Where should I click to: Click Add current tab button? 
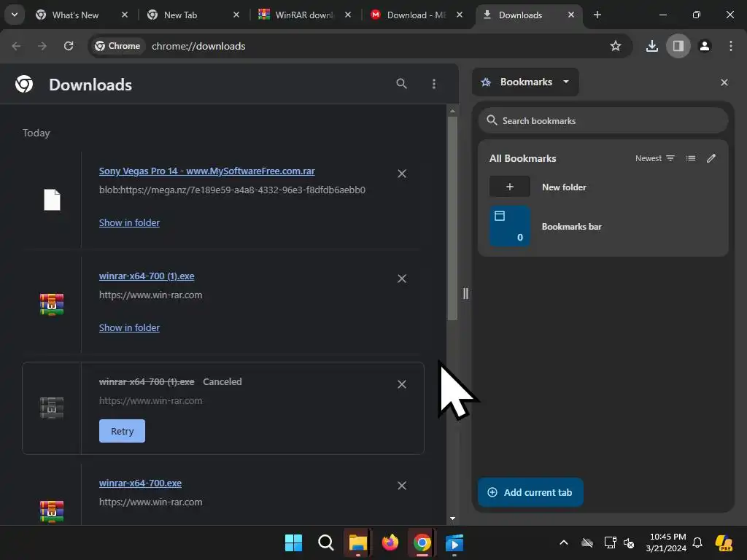[530, 492]
